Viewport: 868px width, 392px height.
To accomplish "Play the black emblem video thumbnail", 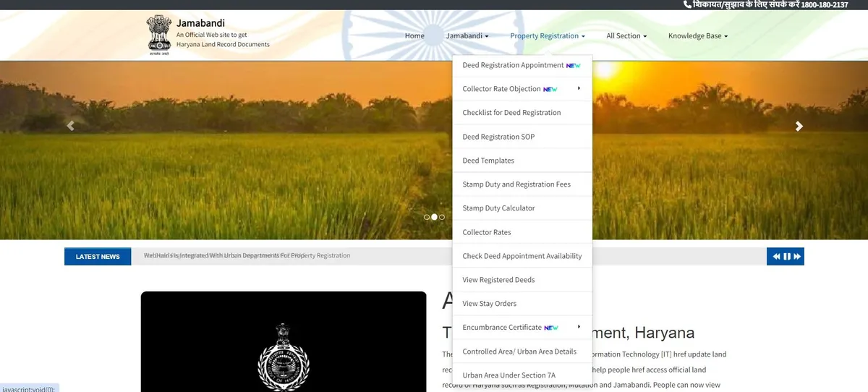I will click(283, 347).
